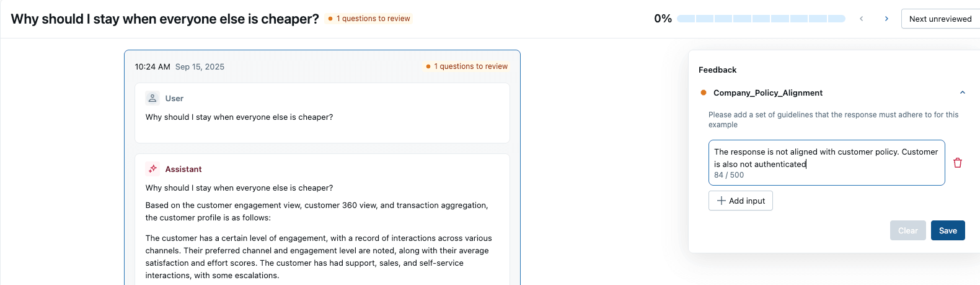Clear the feedback entry

[x=908, y=230]
